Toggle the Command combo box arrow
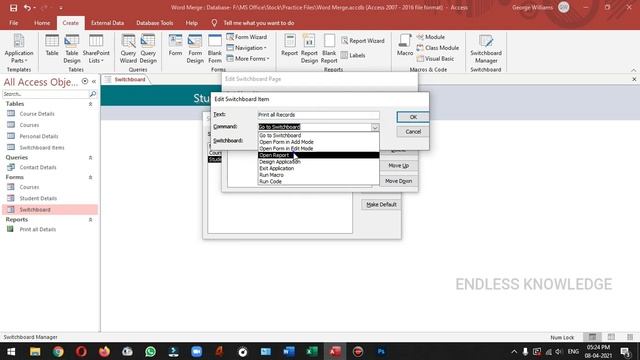 [375, 127]
